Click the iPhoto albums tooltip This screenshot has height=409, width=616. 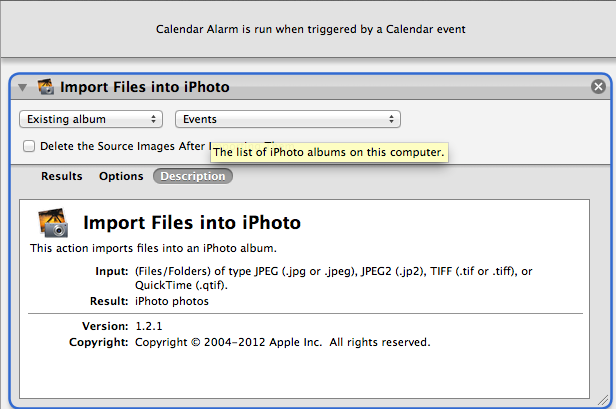click(329, 152)
